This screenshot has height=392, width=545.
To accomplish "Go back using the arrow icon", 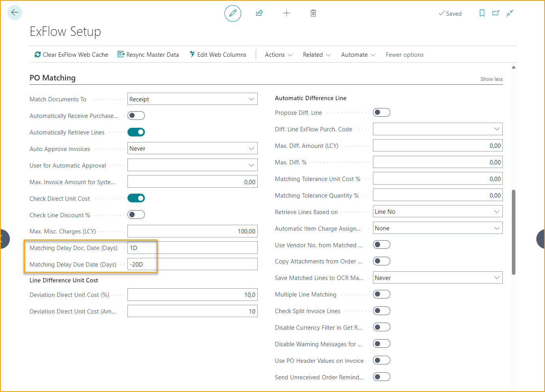I will point(15,13).
